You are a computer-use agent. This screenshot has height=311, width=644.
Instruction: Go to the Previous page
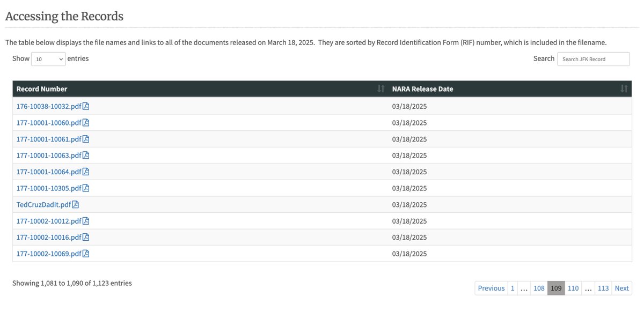tap(491, 288)
